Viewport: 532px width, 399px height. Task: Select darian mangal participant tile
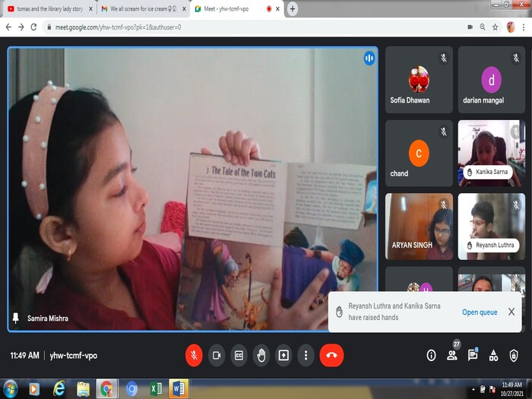pyautogui.click(x=491, y=80)
